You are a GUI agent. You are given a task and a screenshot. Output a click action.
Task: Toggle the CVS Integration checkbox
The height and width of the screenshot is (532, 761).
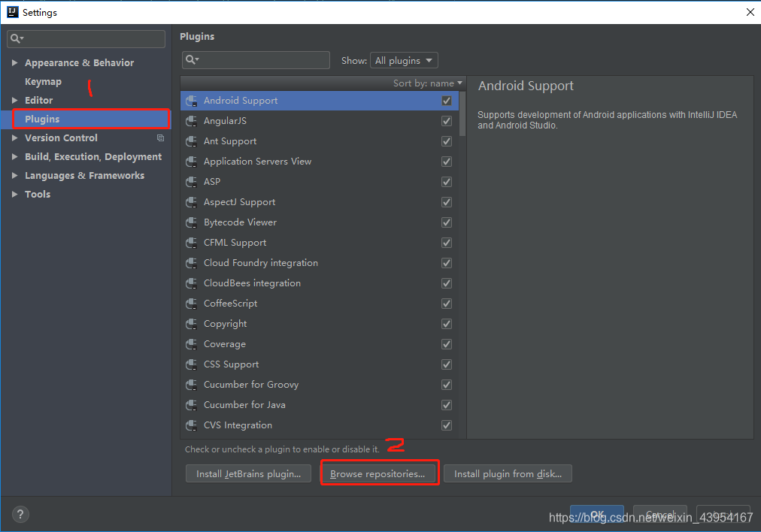coord(447,425)
